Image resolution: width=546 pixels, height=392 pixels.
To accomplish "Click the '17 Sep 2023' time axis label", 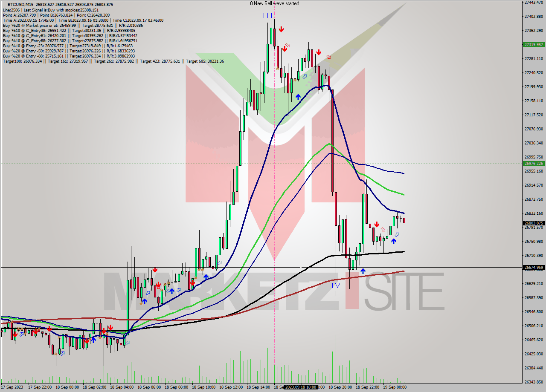I will point(12,387).
